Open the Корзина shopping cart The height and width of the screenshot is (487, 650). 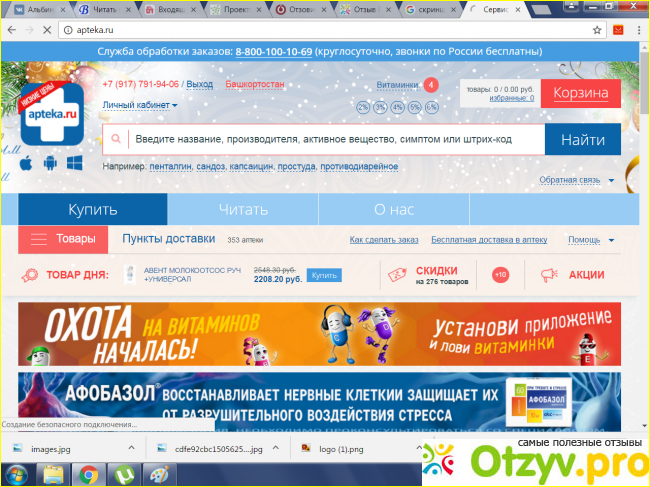click(580, 93)
